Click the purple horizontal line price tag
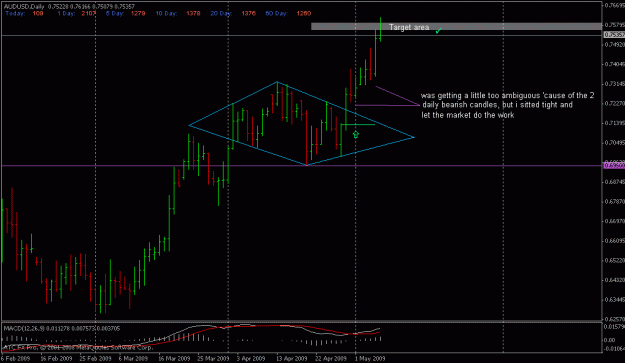The width and height of the screenshot is (625, 363). coord(614,165)
